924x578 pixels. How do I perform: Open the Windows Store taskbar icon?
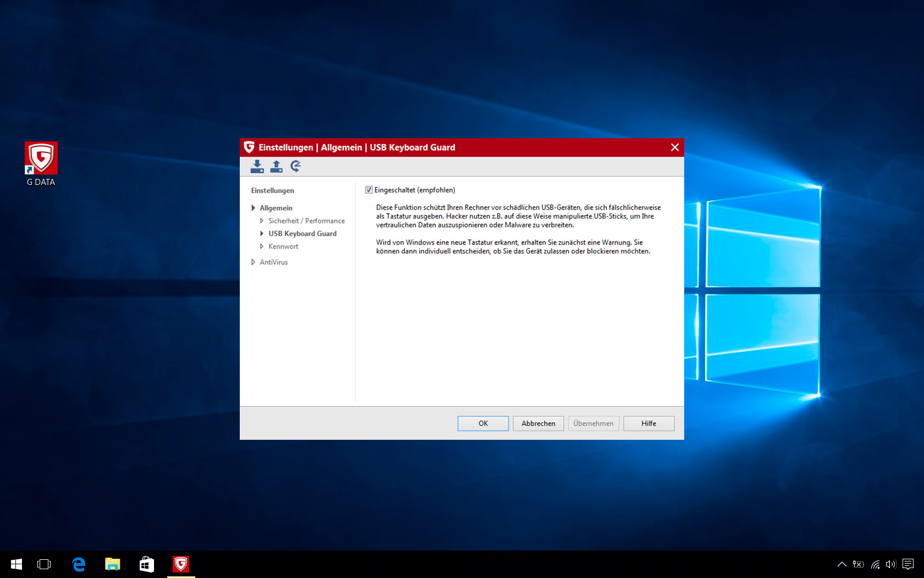[x=147, y=564]
